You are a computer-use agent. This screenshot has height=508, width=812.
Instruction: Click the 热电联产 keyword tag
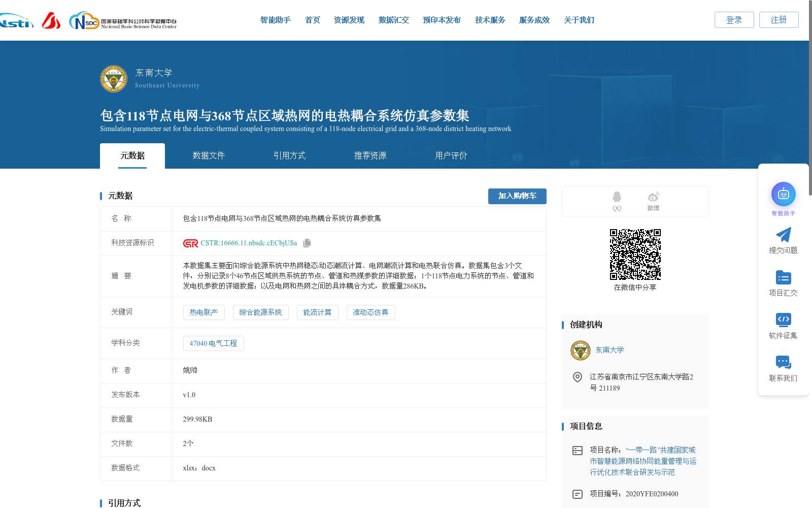pyautogui.click(x=204, y=312)
